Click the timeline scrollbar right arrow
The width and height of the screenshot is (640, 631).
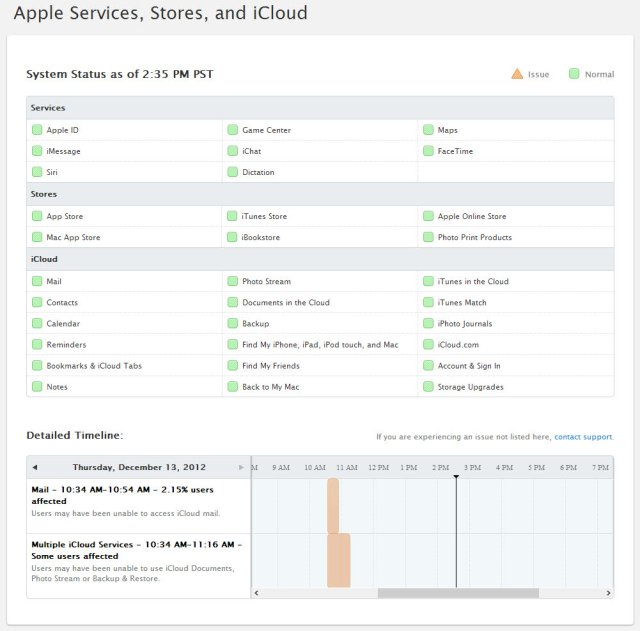point(608,593)
